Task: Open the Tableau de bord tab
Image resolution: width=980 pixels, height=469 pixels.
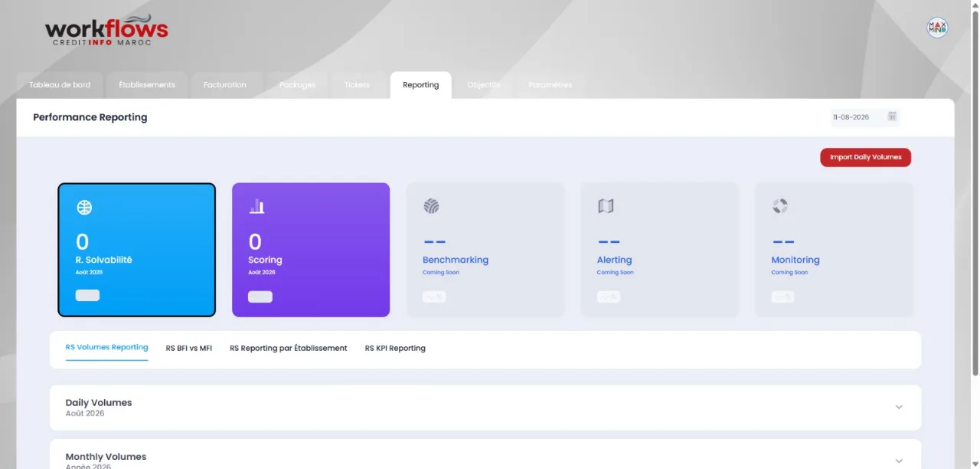Action: click(x=60, y=85)
